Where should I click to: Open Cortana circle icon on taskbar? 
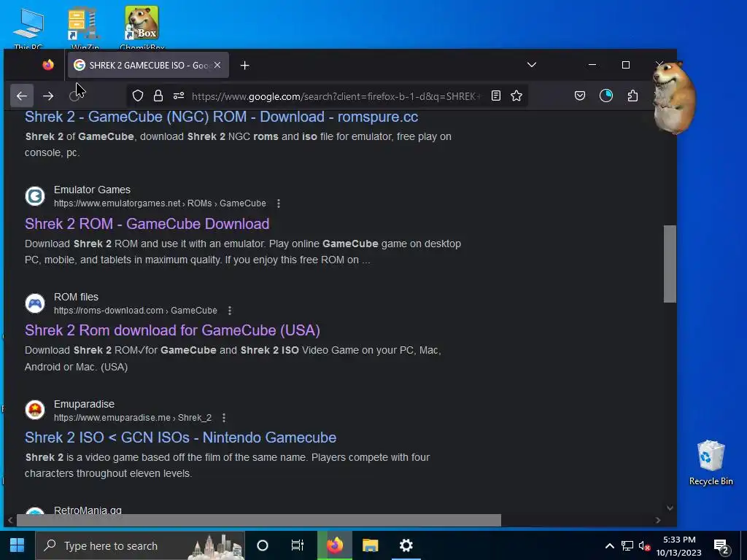pyautogui.click(x=263, y=545)
